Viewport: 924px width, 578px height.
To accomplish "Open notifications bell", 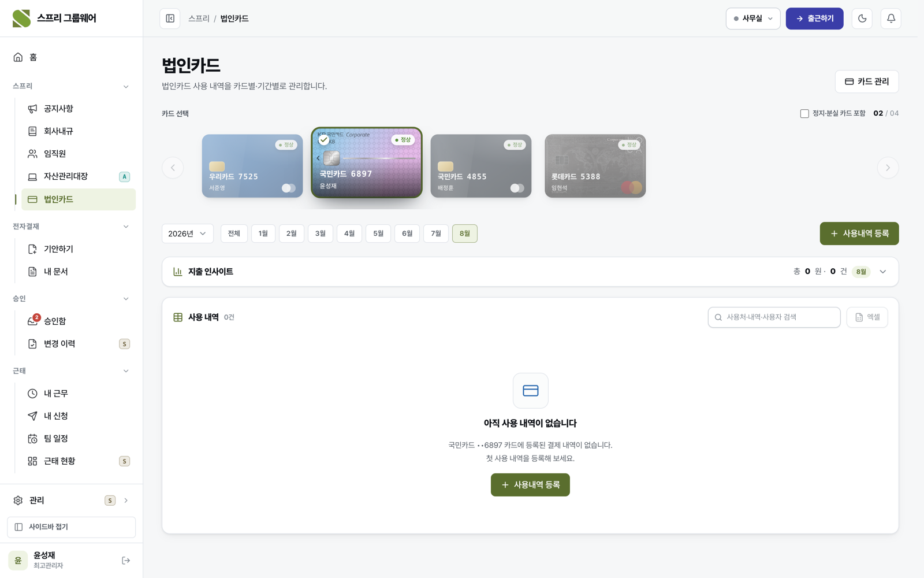I will pos(891,18).
